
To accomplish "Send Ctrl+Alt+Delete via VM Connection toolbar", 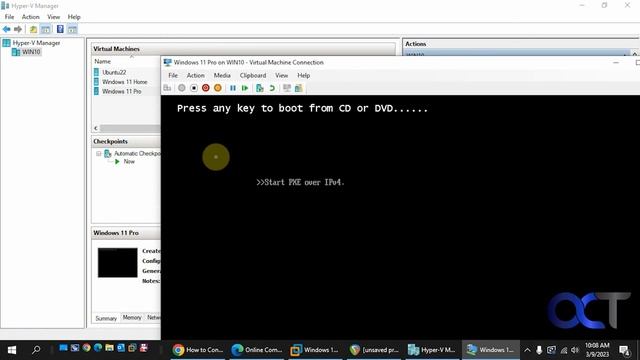I will pos(167,88).
